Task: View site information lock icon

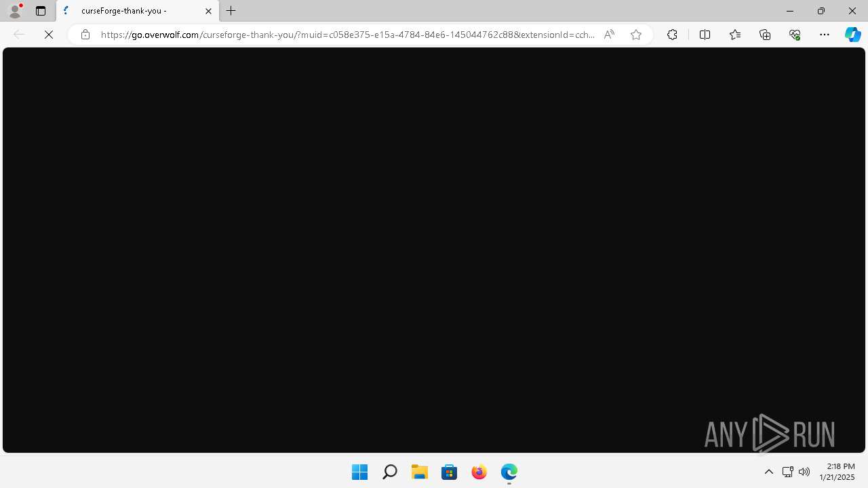Action: tap(85, 35)
